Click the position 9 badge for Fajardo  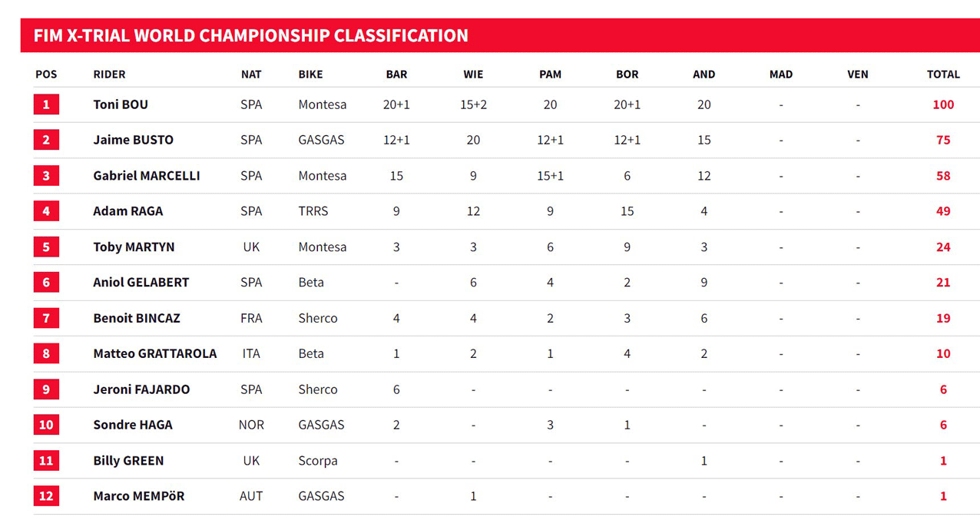coord(46,389)
